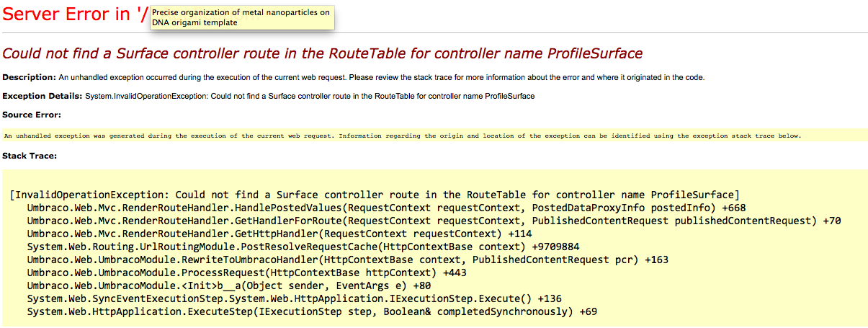Click the red italic ProfileSurface error title
868x328 pixels.
[x=323, y=53]
